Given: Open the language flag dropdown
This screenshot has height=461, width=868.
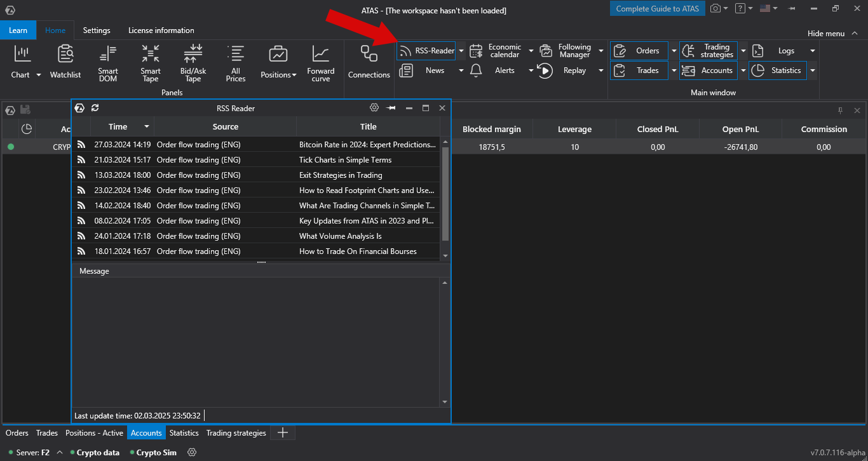Looking at the screenshot, I should coord(769,9).
